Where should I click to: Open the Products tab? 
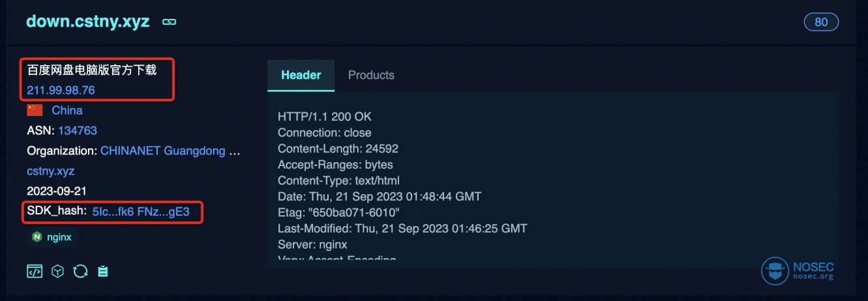pos(371,75)
